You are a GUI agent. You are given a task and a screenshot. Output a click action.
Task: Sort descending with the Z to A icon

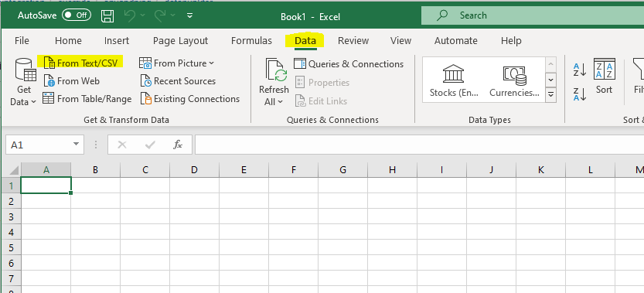pos(580,94)
